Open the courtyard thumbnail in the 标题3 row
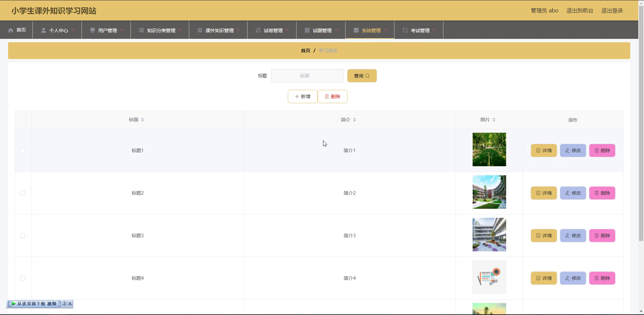The image size is (644, 315). point(489,235)
